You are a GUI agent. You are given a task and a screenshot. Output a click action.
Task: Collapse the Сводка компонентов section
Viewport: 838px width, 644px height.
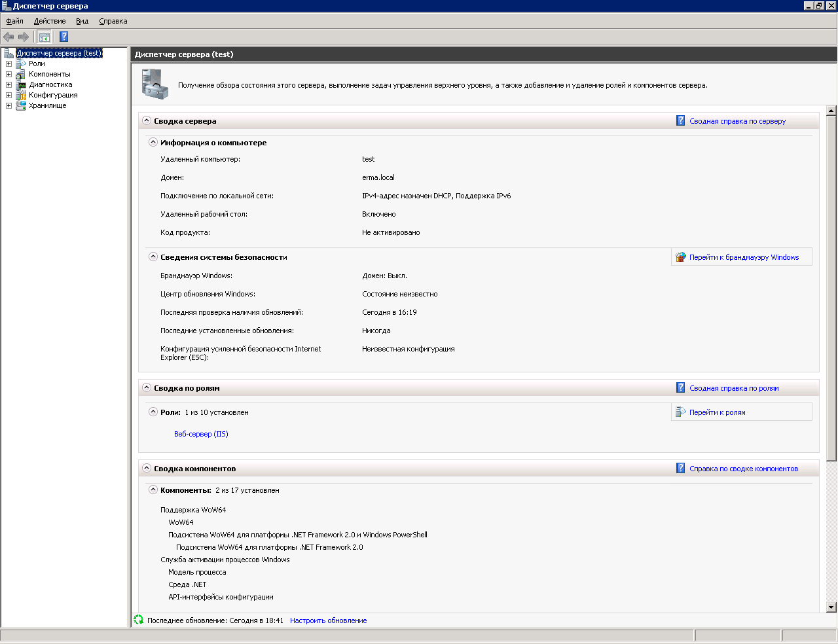(147, 468)
